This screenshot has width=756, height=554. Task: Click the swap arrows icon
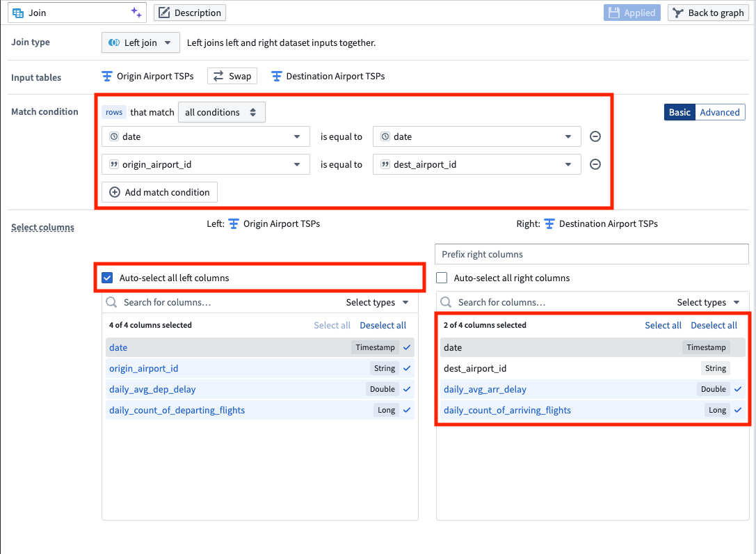218,77
